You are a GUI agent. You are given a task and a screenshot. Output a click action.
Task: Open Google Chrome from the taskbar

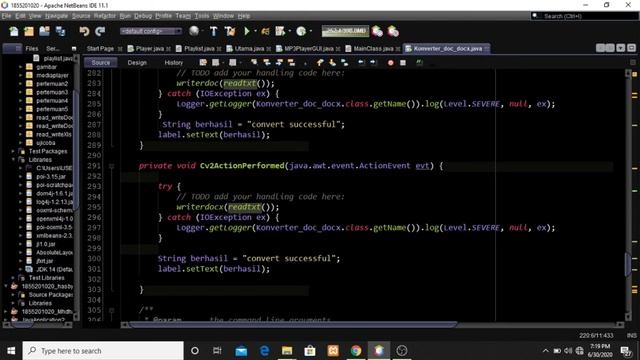(x=356, y=351)
